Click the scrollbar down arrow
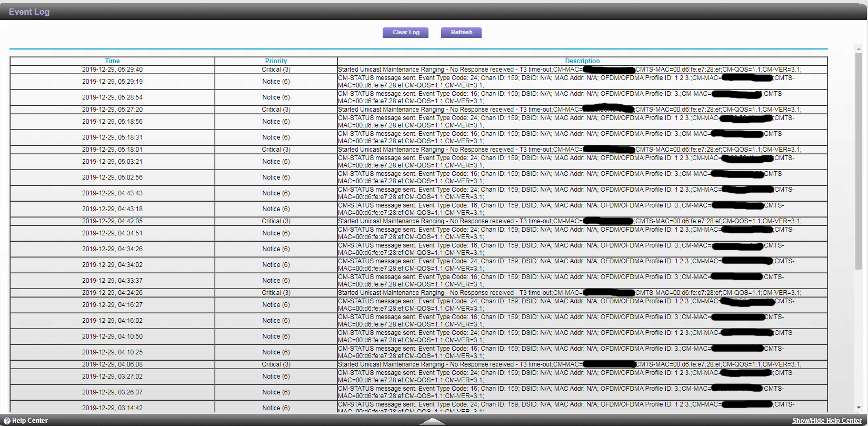This screenshot has width=868, height=426. click(x=859, y=408)
